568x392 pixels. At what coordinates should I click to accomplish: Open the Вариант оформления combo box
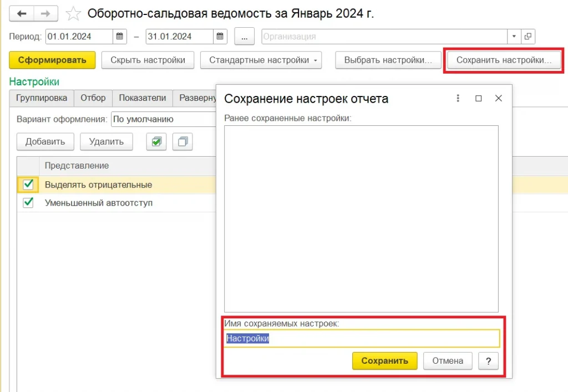tap(161, 119)
